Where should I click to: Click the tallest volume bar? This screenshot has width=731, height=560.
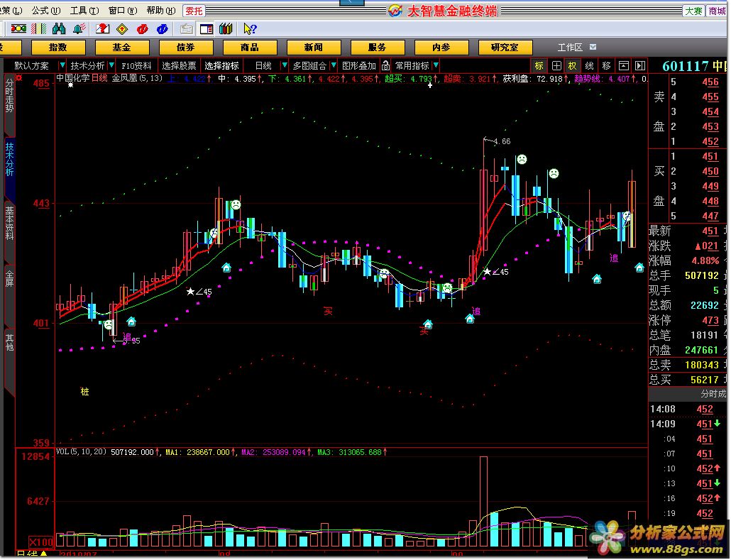tap(483, 501)
